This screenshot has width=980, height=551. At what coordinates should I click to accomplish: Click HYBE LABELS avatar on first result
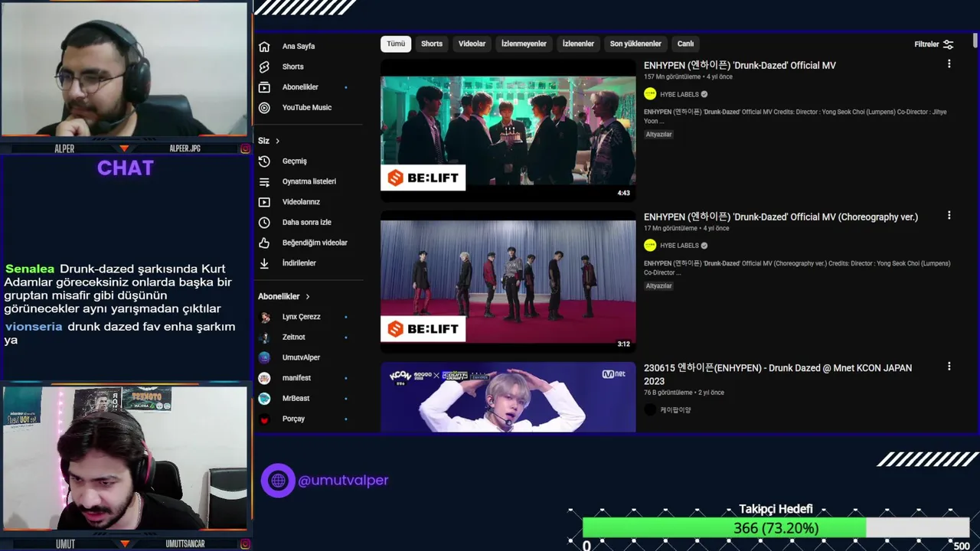click(650, 94)
